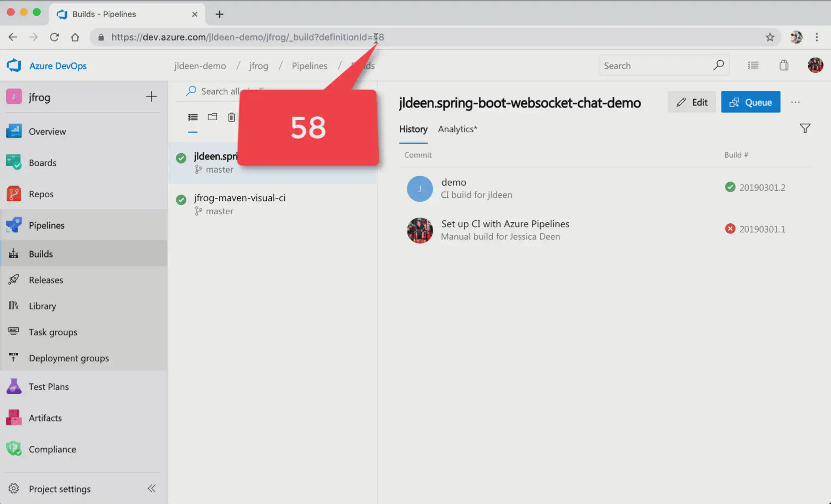Click the green success check on jfrog-maven-visual-ci
The image size is (831, 504).
click(181, 200)
